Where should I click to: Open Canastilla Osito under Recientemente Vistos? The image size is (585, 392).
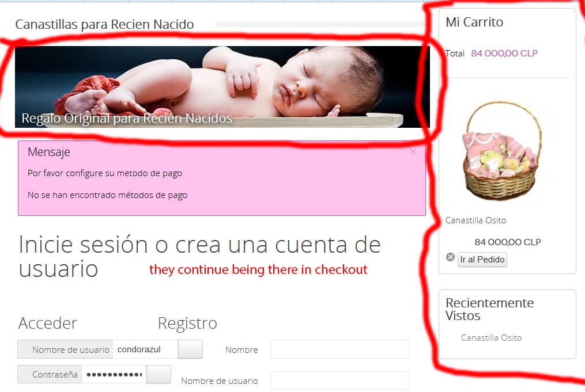[491, 337]
